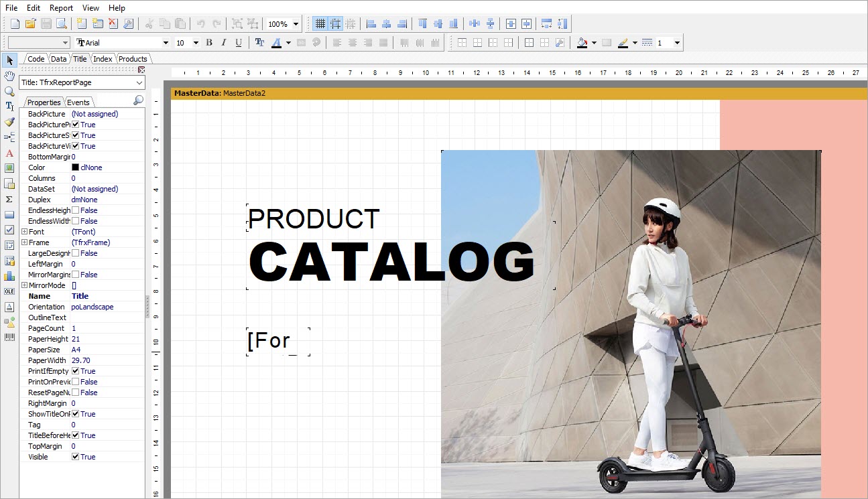Insert a Picture object from the toolbox
Viewport: 868px width, 499px height.
coord(9,168)
